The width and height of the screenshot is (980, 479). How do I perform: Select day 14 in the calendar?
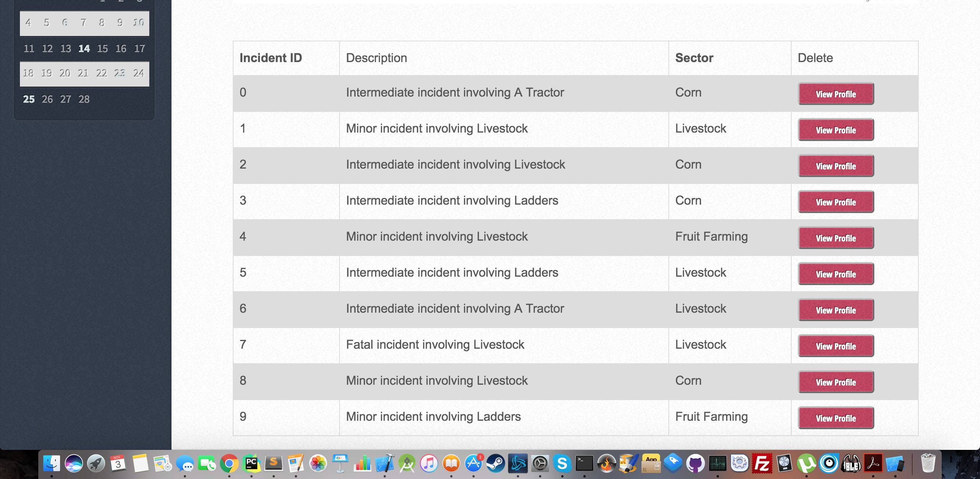[x=84, y=49]
